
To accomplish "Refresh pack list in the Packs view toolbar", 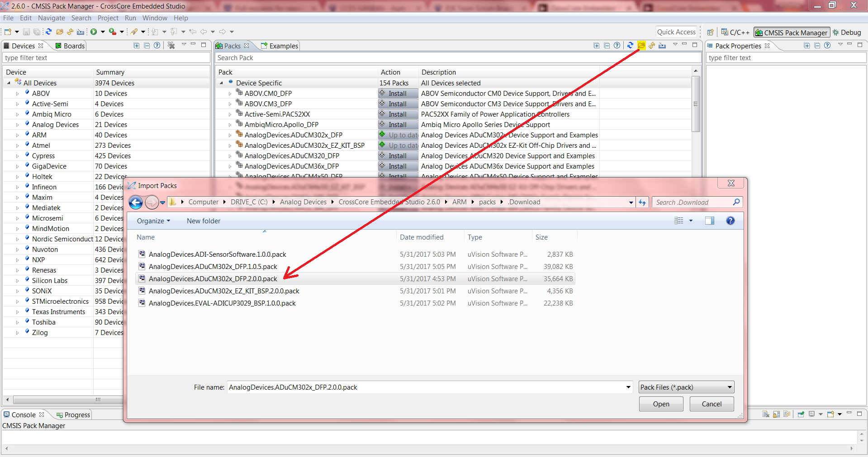I will click(630, 45).
